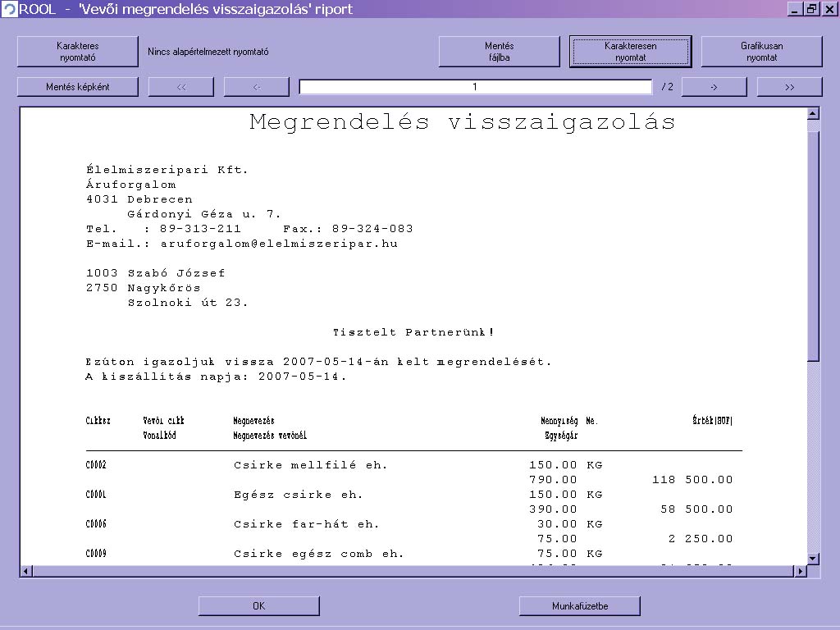Jump to last page with >> button
This screenshot has width=840, height=630.
point(789,87)
